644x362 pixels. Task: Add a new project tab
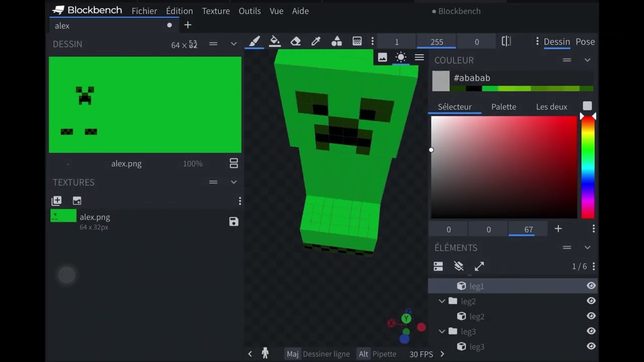[x=188, y=25]
